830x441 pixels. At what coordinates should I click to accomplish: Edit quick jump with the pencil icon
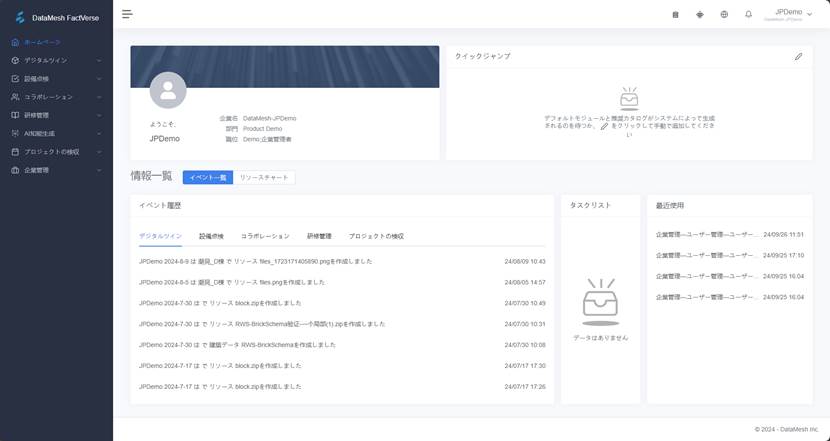[798, 56]
